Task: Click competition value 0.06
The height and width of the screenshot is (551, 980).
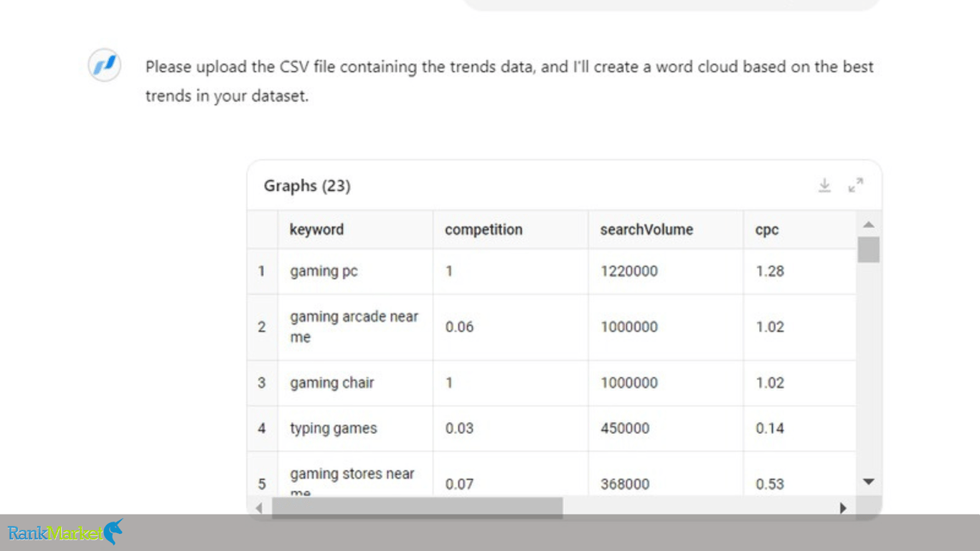Action: [x=511, y=327]
